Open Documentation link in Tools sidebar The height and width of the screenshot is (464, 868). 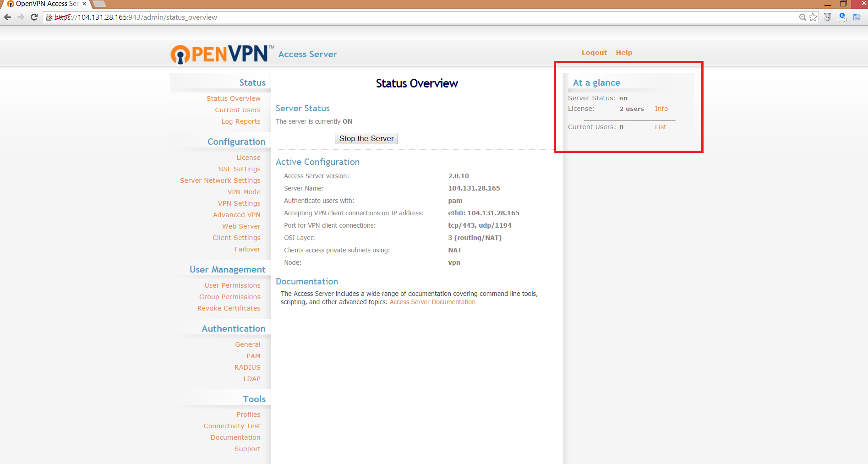(x=235, y=437)
